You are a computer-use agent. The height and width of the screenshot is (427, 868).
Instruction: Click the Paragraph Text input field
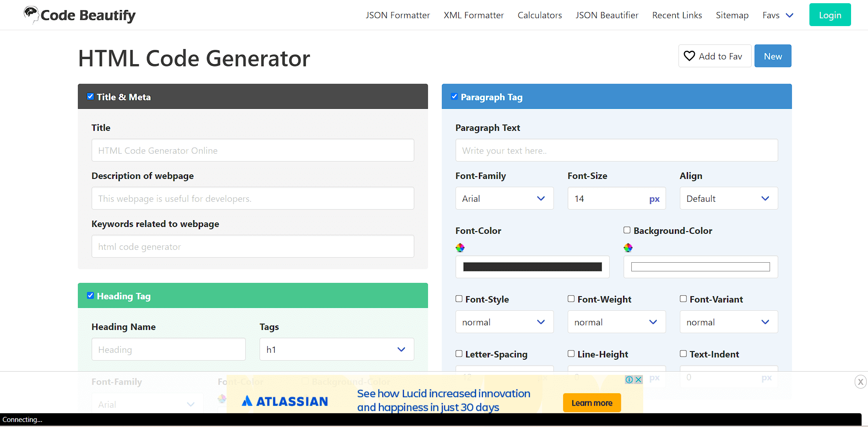[x=616, y=150]
